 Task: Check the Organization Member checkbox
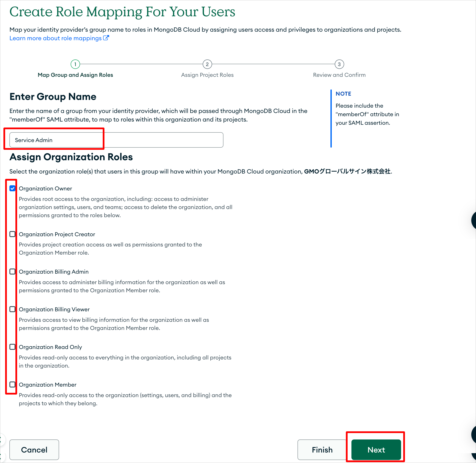point(12,385)
